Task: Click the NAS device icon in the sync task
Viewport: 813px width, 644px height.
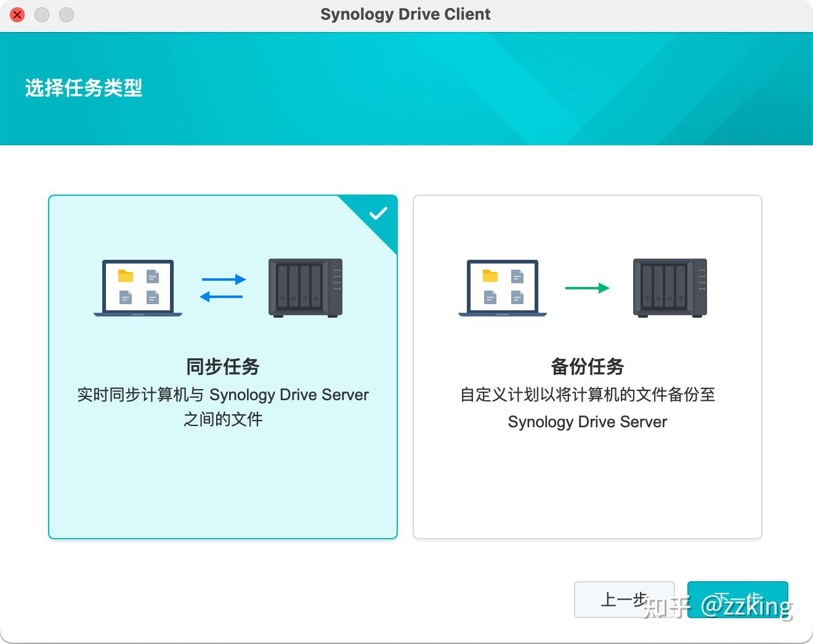Action: coord(305,288)
